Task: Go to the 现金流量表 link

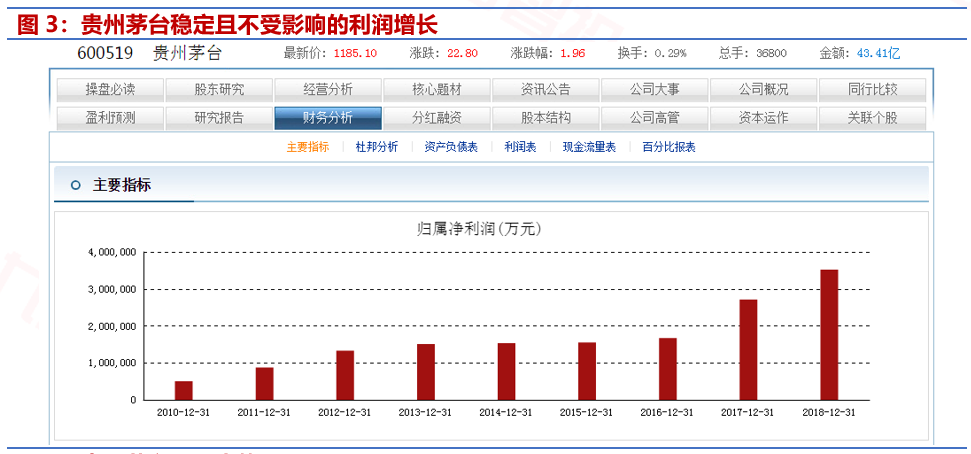Action: click(589, 147)
